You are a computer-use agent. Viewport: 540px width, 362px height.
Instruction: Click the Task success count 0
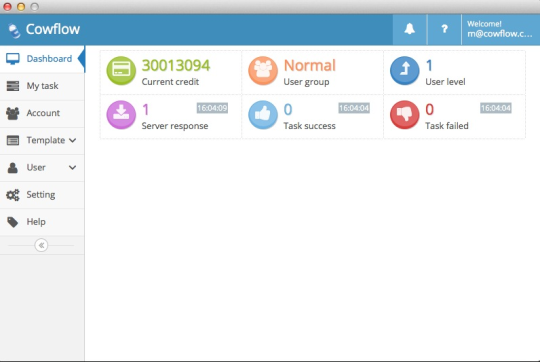pyautogui.click(x=288, y=110)
